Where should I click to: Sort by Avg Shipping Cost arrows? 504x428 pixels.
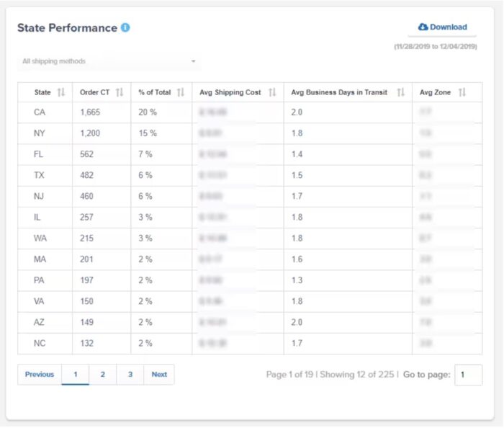click(272, 92)
